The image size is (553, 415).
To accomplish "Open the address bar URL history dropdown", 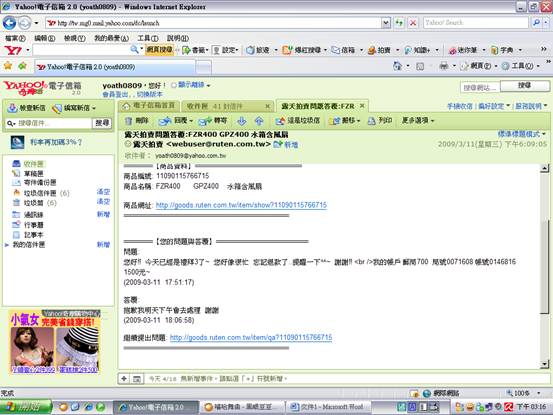I will pos(386,23).
